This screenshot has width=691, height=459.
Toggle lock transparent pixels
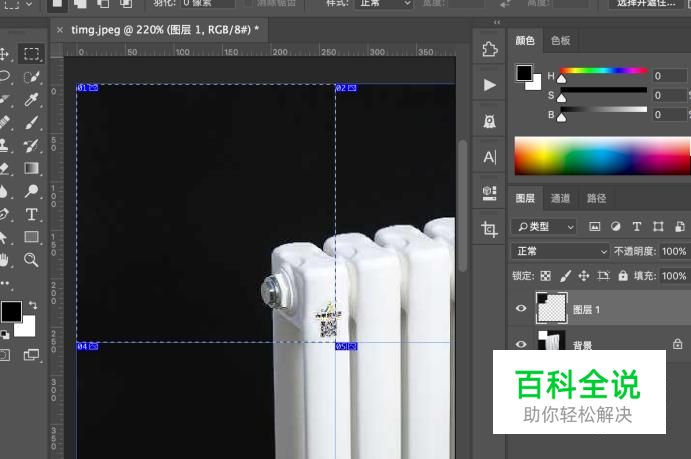(x=546, y=276)
